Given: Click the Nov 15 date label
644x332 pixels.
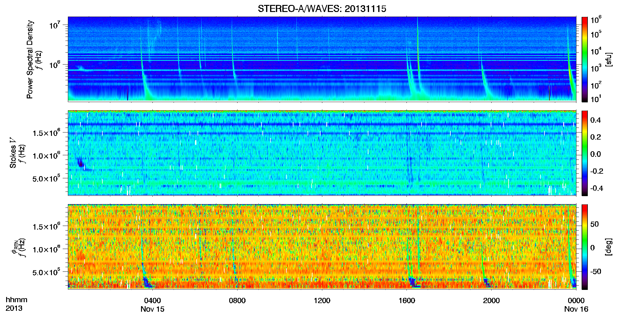Looking at the screenshot, I should pyautogui.click(x=152, y=309).
